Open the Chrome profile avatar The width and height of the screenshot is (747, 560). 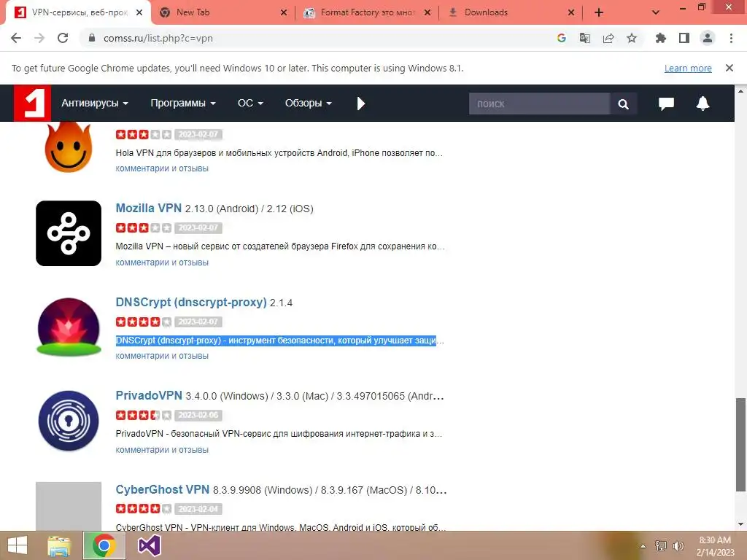[x=708, y=38]
